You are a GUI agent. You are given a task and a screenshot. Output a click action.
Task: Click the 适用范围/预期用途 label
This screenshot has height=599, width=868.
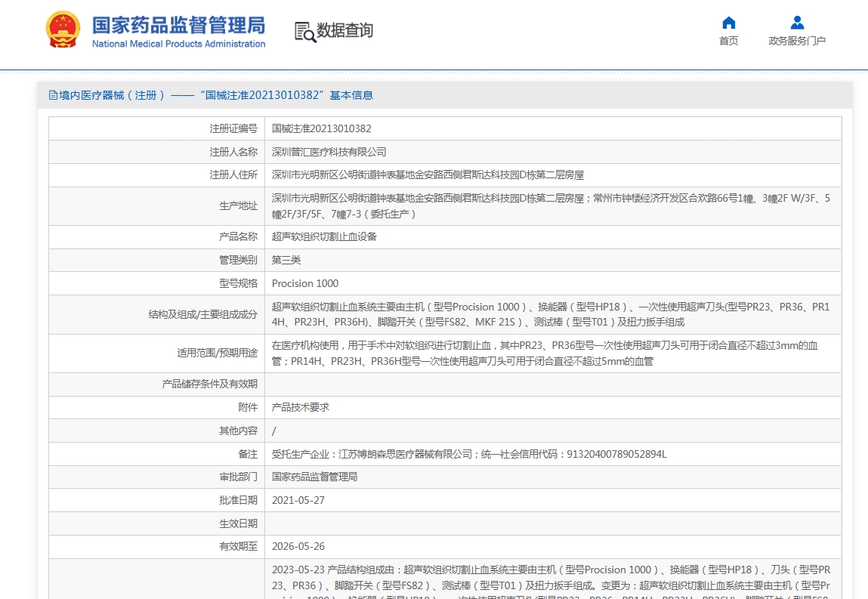click(218, 354)
